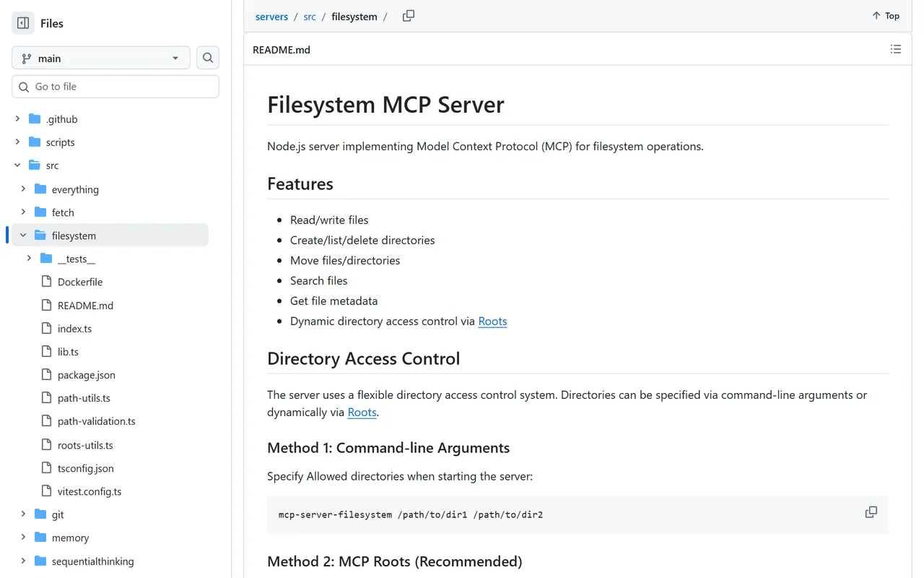
Task: Click the README.md file icon in tree
Action: (x=46, y=305)
